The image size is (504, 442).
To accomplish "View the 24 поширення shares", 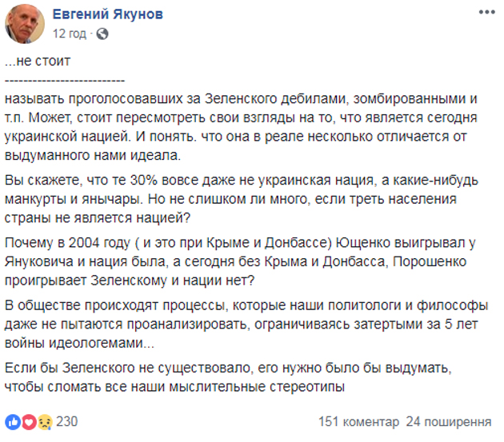I will click(448, 421).
